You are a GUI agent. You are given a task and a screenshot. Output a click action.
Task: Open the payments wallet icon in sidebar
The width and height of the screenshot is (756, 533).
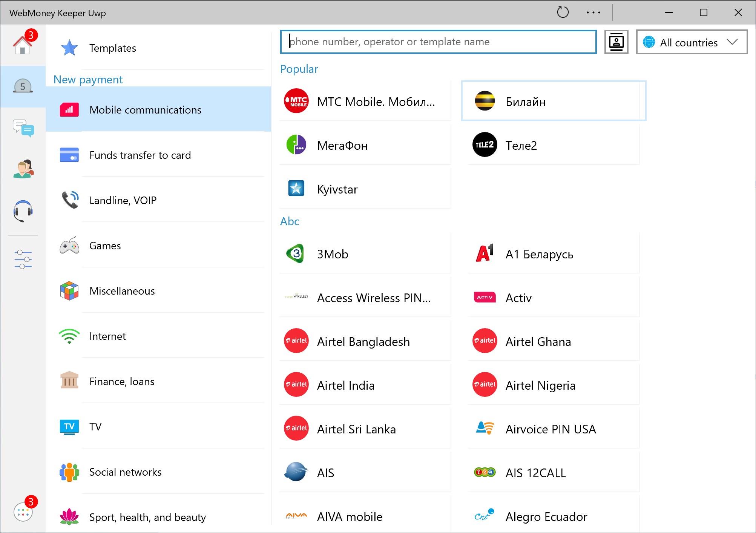click(x=23, y=87)
